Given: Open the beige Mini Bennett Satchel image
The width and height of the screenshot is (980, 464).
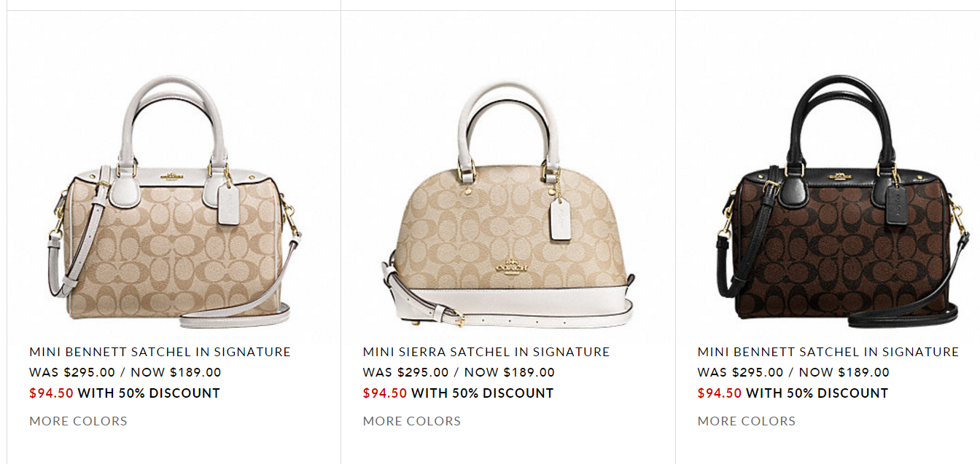Looking at the screenshot, I should (174, 200).
